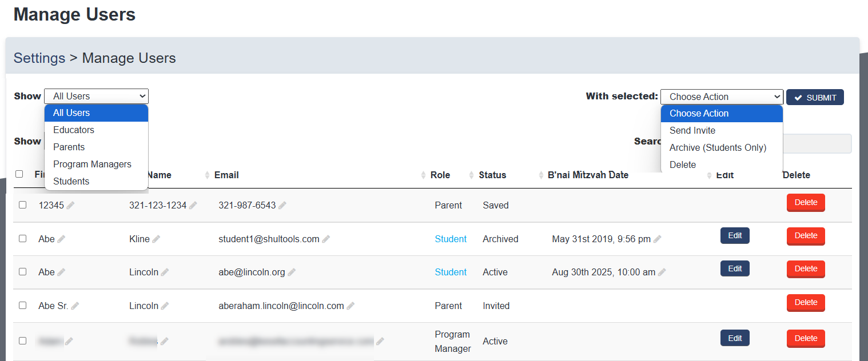Click pencil icon next to 321-987-6543
This screenshot has width=868, height=361.
pos(282,206)
